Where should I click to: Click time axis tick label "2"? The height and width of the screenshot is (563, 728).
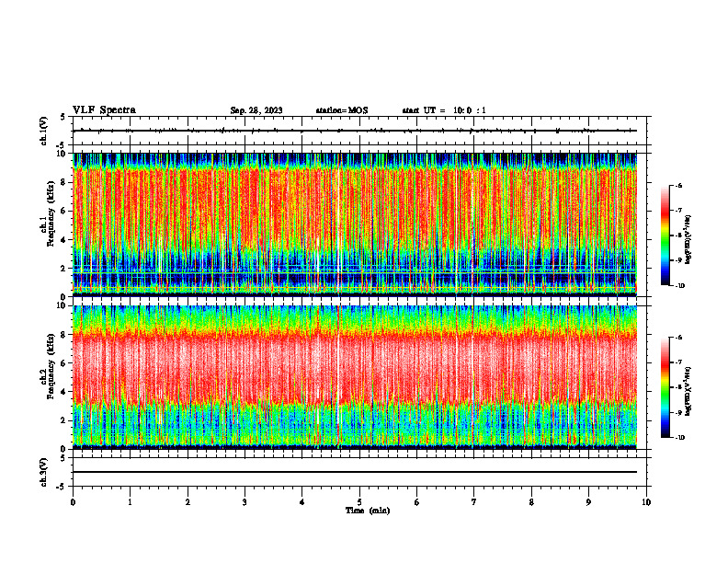[x=188, y=502]
